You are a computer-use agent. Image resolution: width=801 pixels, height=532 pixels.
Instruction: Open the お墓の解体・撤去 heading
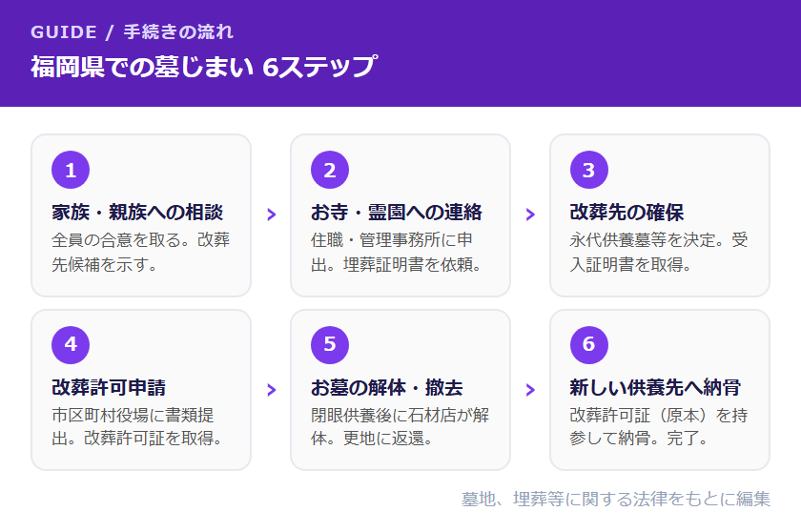[x=386, y=387]
